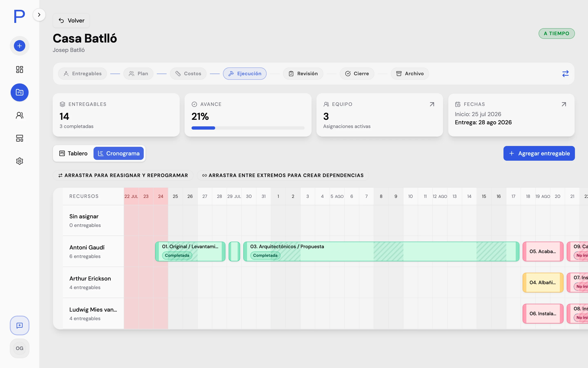This screenshot has width=588, height=368.
Task: Click the Entrega: 28 ago 2026 text
Action: [483, 122]
